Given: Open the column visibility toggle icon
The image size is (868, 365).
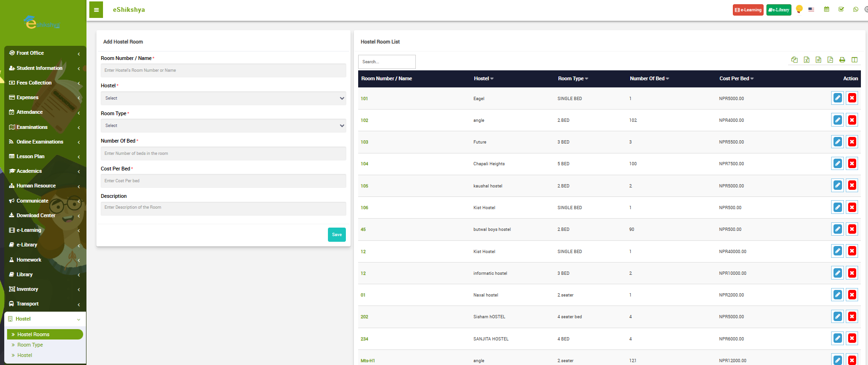Looking at the screenshot, I should [854, 60].
